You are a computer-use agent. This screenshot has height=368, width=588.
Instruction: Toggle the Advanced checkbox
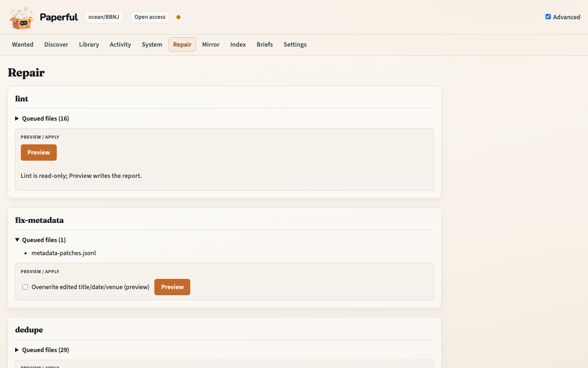point(548,17)
